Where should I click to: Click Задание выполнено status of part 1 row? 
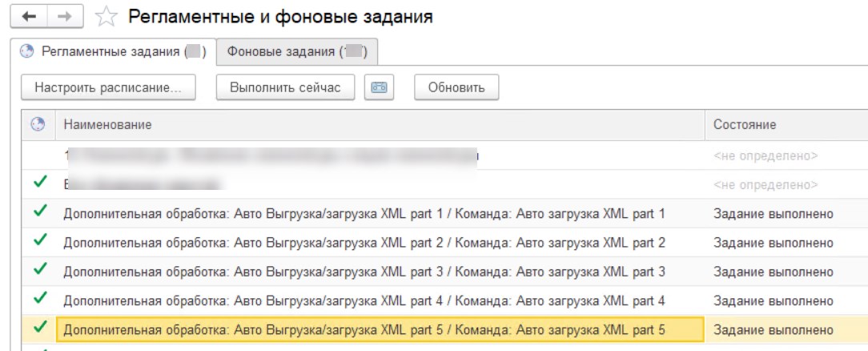(774, 214)
